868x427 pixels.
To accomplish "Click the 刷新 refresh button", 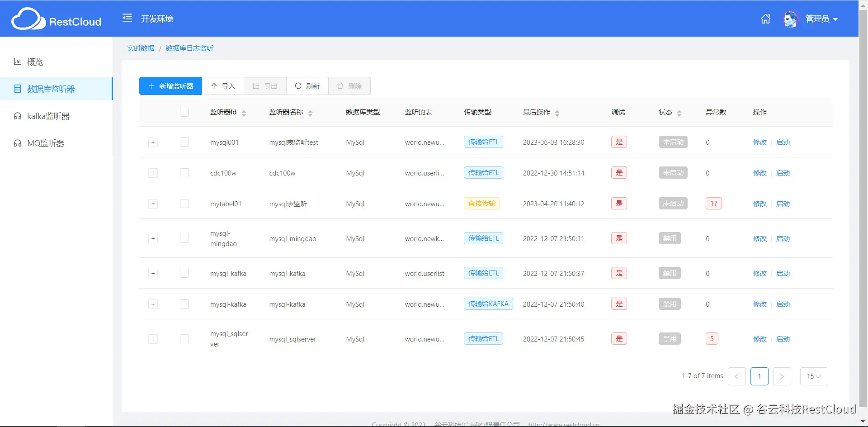I will coord(307,86).
